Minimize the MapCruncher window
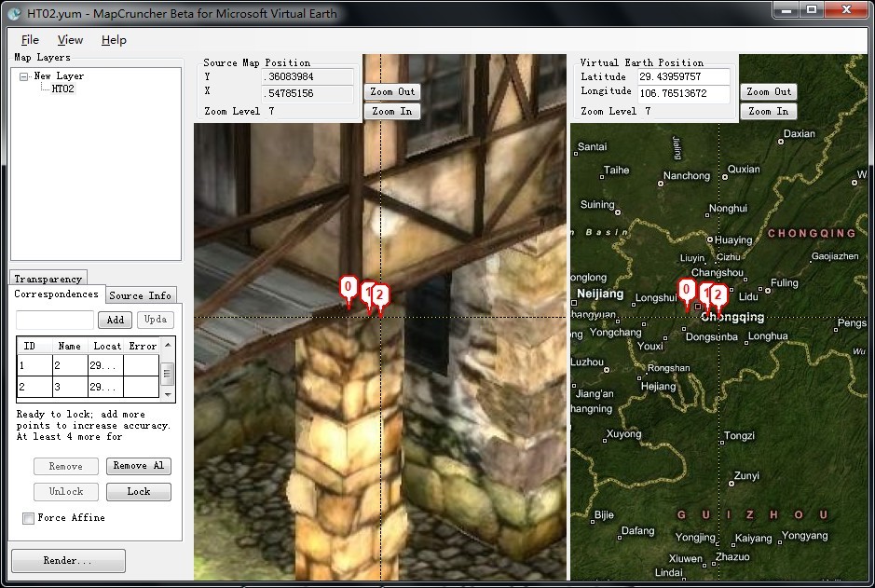Screen dimensions: 875x588 pos(786,9)
